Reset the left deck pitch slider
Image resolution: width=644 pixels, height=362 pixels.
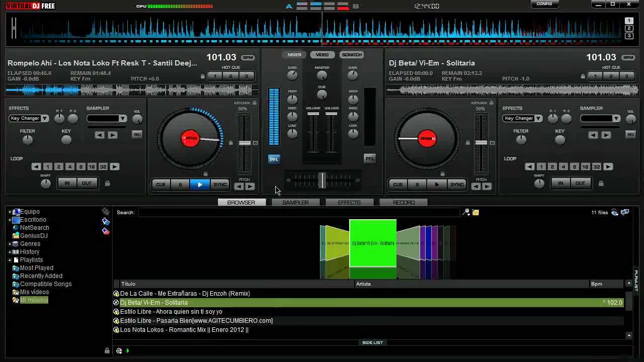(x=255, y=143)
